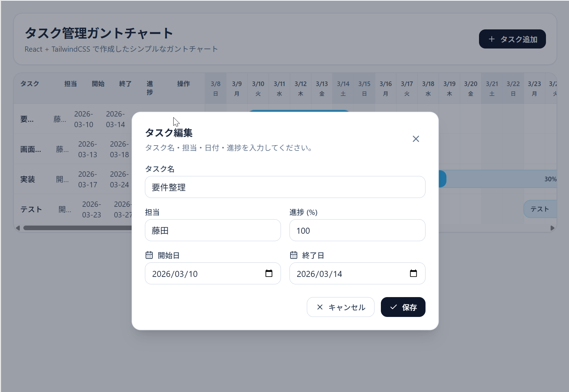Image resolution: width=569 pixels, height=392 pixels.
Task: Click the 3/16 月 date column header
Action: [385, 89]
